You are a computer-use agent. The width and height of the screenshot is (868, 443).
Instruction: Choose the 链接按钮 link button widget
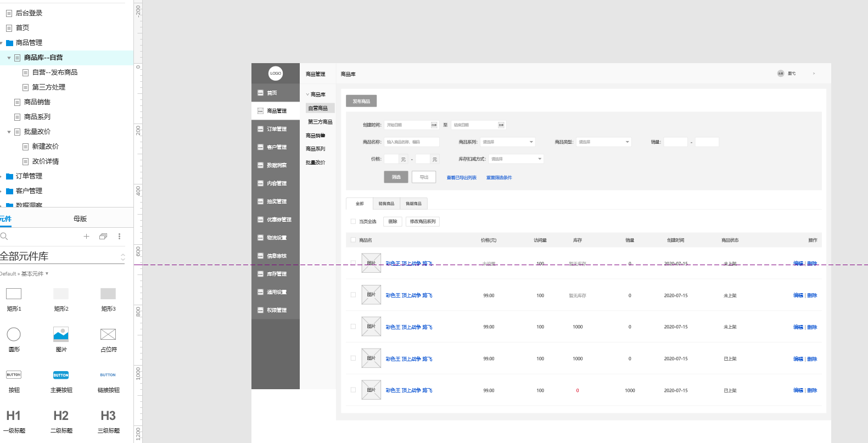108,380
